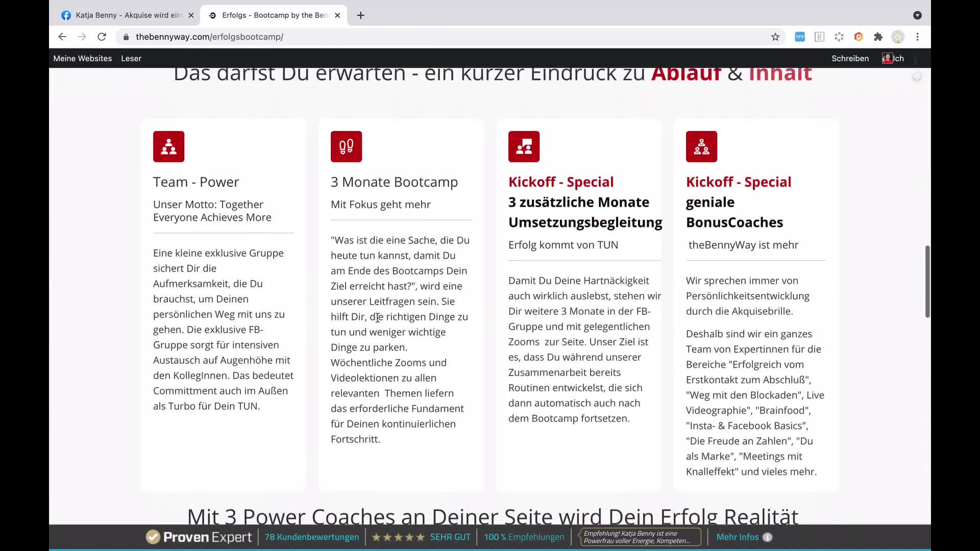Open the Chrome three-dot menu
Viewport: 980px width, 551px height.
point(917,37)
